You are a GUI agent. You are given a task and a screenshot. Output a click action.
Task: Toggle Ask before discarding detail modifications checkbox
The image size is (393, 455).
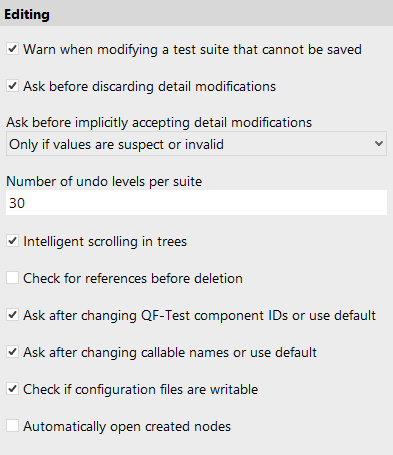point(12,86)
